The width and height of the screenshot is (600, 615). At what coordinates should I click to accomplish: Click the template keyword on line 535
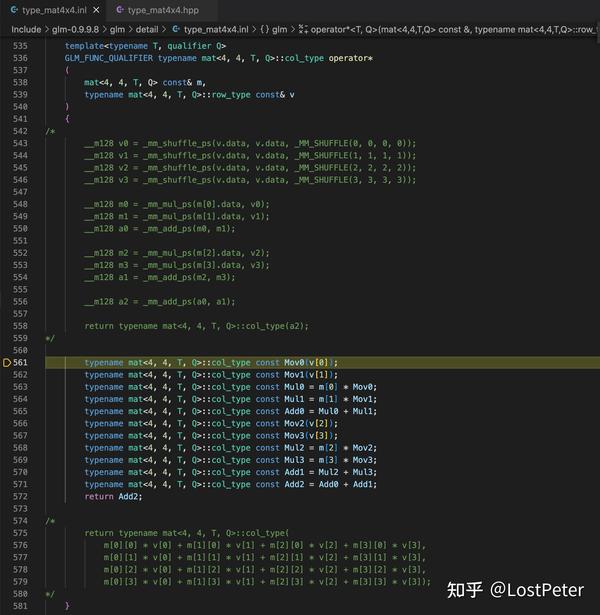84,46
